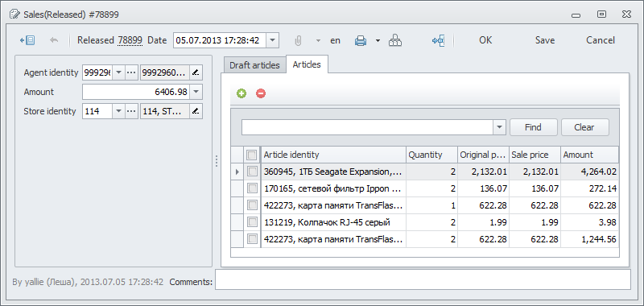Expand the attachment dropdown arrow
The image size is (644, 306).
tap(318, 40)
